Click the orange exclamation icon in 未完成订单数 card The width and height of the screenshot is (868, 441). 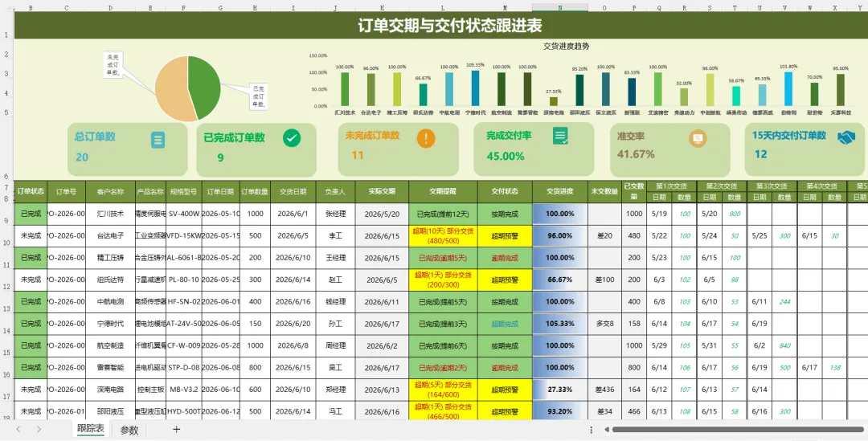[x=426, y=138]
